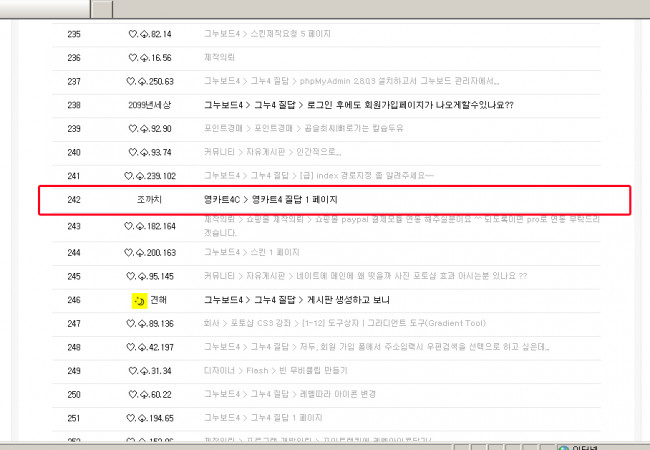The image size is (650, 450).
Task: Open the '그누보드4 > 스킨 1 페이지' link
Action: tap(252, 252)
